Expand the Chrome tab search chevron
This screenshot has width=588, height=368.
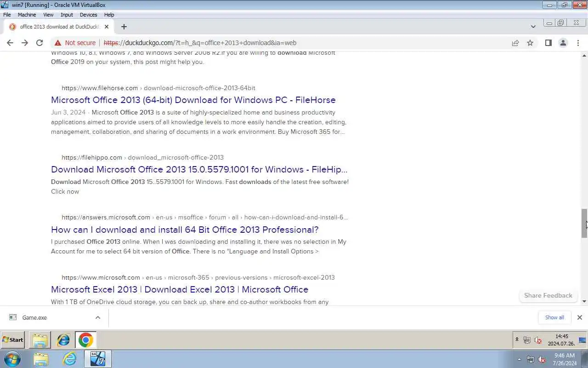click(x=533, y=27)
